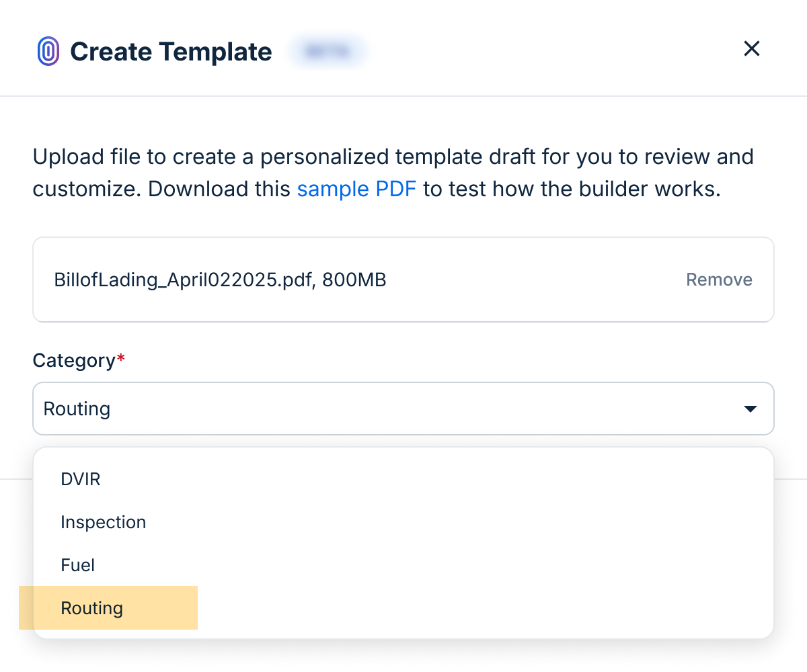Click the BETA badge next to the title
Image resolution: width=807 pixels, height=672 pixels.
[328, 51]
